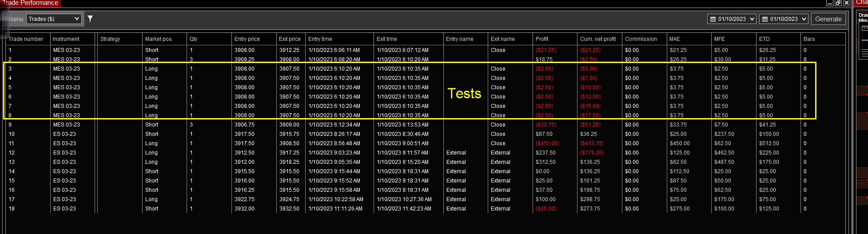
Task: Click ES 03-23 in trade 10 row
Action: click(64, 134)
